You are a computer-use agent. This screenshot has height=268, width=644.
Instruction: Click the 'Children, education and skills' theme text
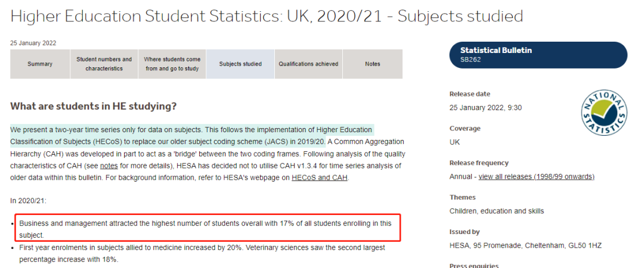coord(497,211)
